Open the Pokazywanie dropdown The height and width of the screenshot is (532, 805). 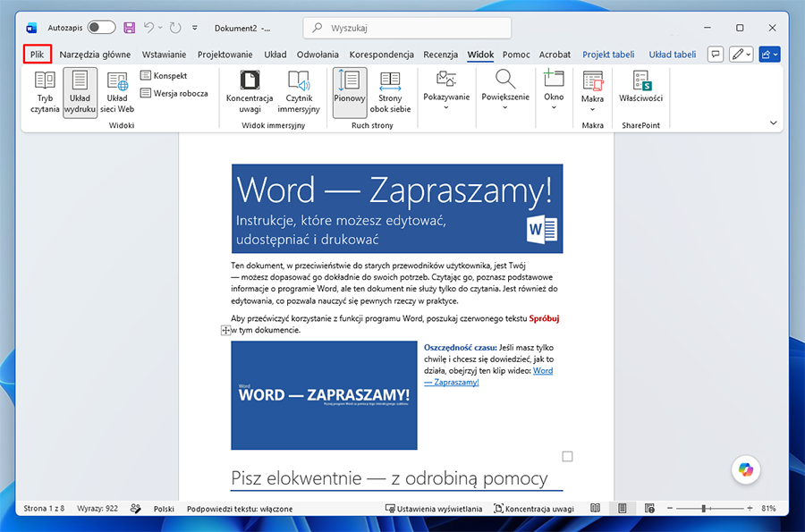click(446, 89)
